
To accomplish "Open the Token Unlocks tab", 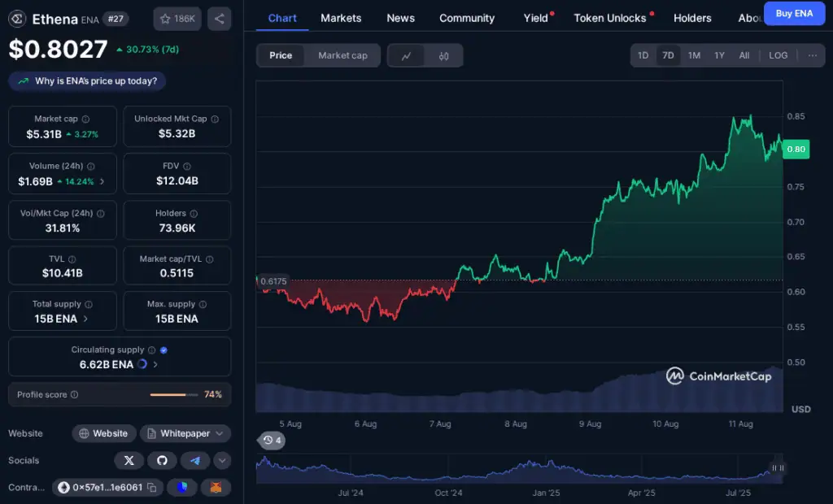I will click(610, 18).
